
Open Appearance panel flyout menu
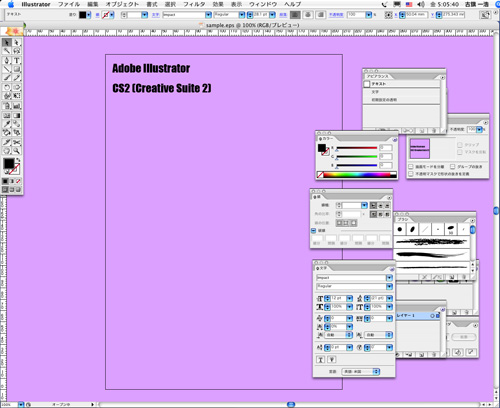point(443,77)
